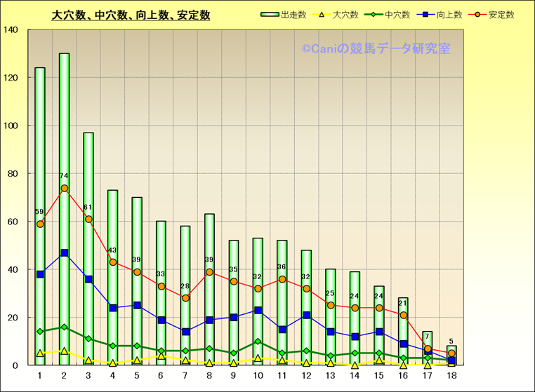
Task: Click the x-axis label 18
Action: (x=451, y=376)
